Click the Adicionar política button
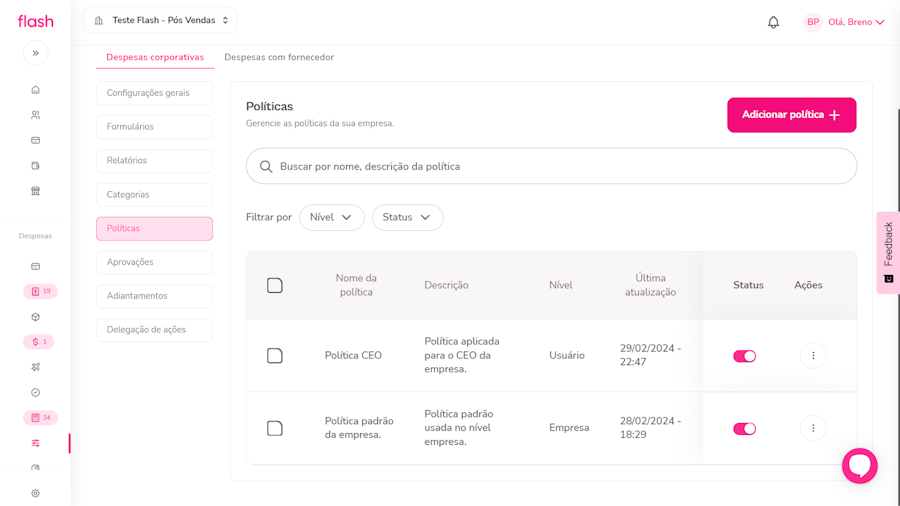 [x=791, y=115]
